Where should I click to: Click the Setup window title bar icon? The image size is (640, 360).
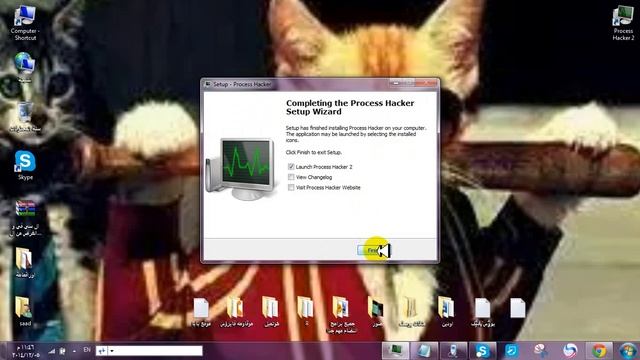[x=208, y=84]
